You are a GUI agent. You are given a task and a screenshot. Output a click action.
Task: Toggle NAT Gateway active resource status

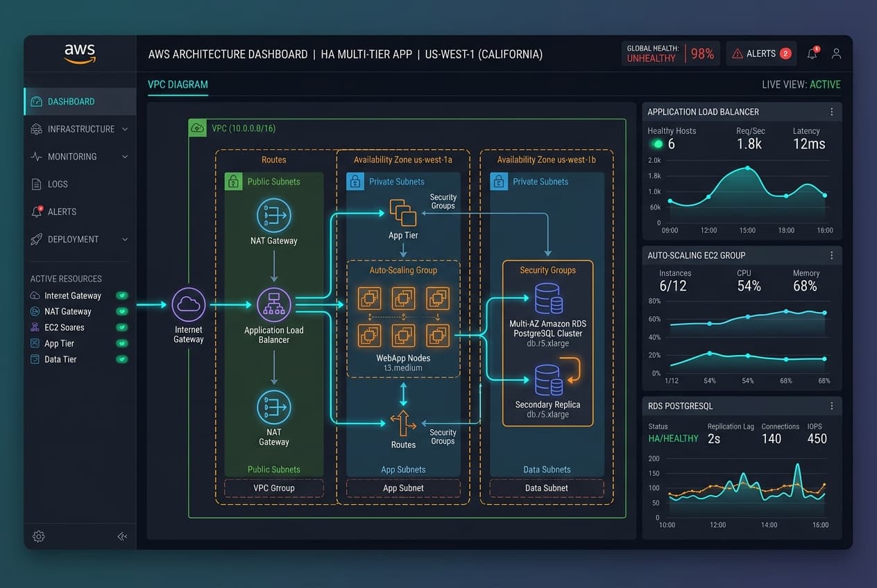[122, 311]
